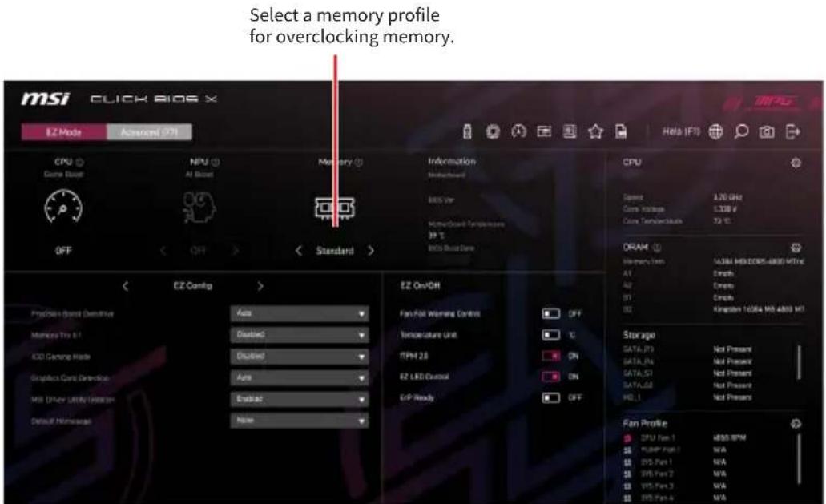Image resolution: width=826 pixels, height=504 pixels.
Task: Click the SYS Fan 1 fan icon
Action: pos(627,462)
